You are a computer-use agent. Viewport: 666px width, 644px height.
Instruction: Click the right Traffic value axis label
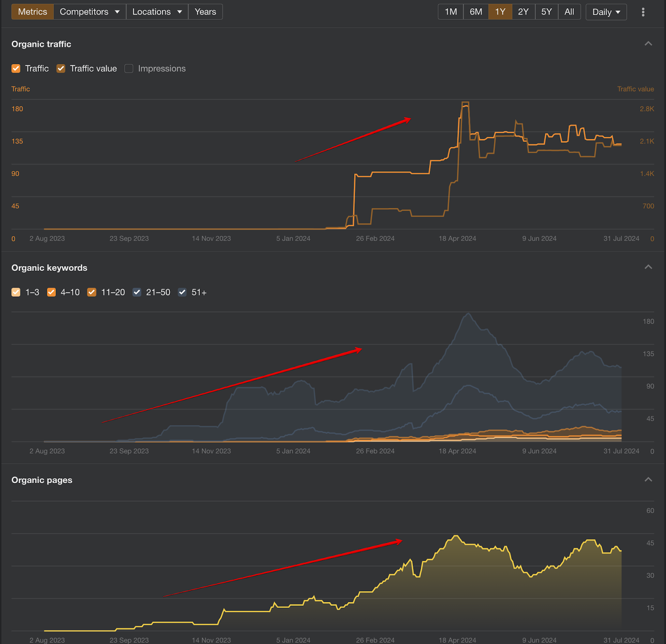point(635,89)
